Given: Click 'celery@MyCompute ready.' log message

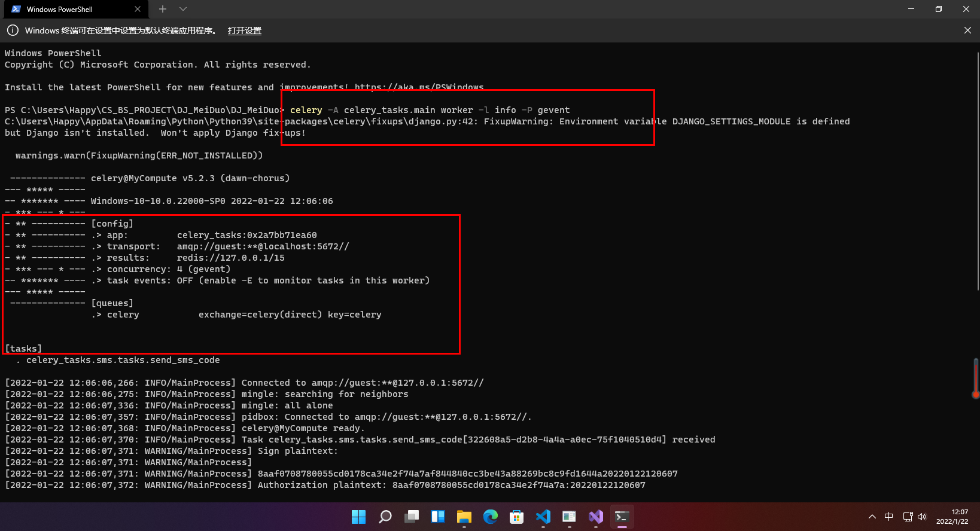Looking at the screenshot, I should 303,428.
